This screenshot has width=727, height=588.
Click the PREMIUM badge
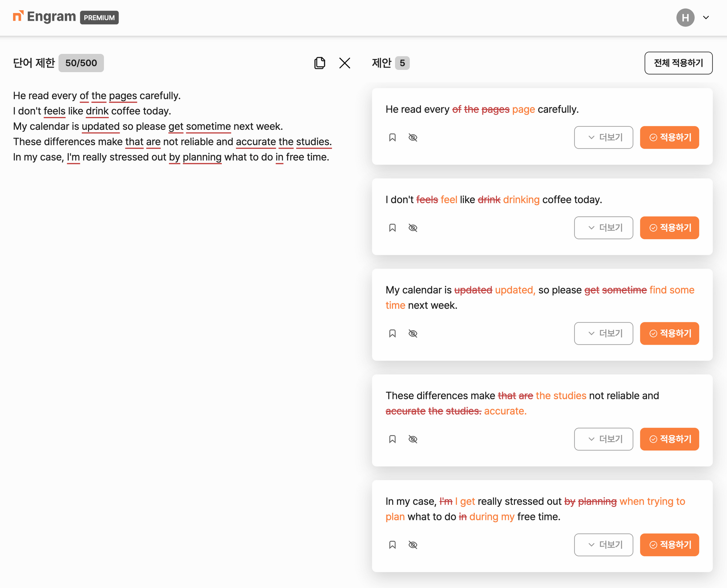coord(99,17)
